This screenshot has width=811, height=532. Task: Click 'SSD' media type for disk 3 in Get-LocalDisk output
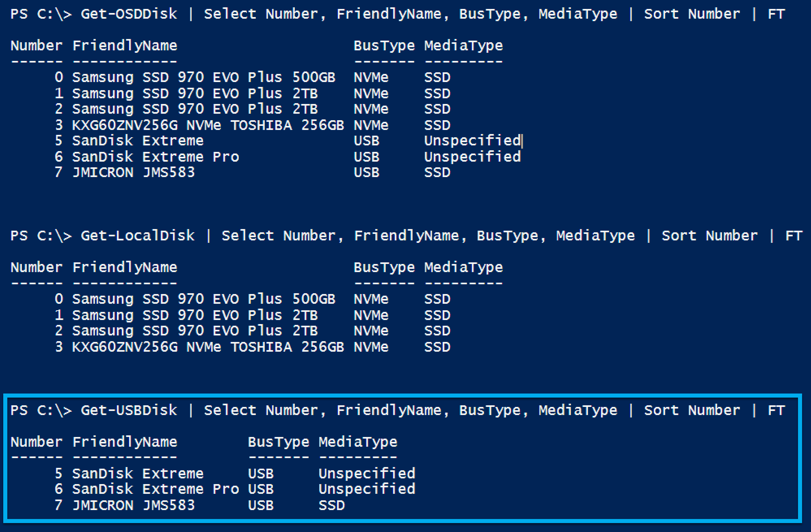coord(437,347)
